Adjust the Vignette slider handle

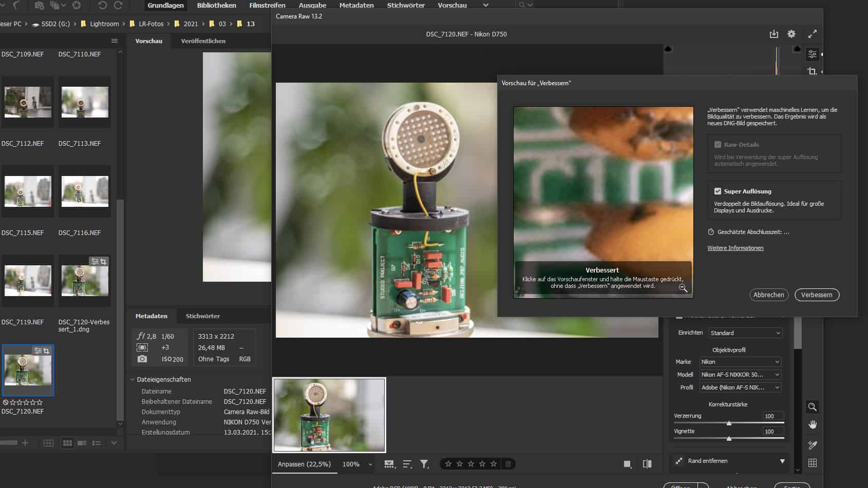tap(729, 439)
